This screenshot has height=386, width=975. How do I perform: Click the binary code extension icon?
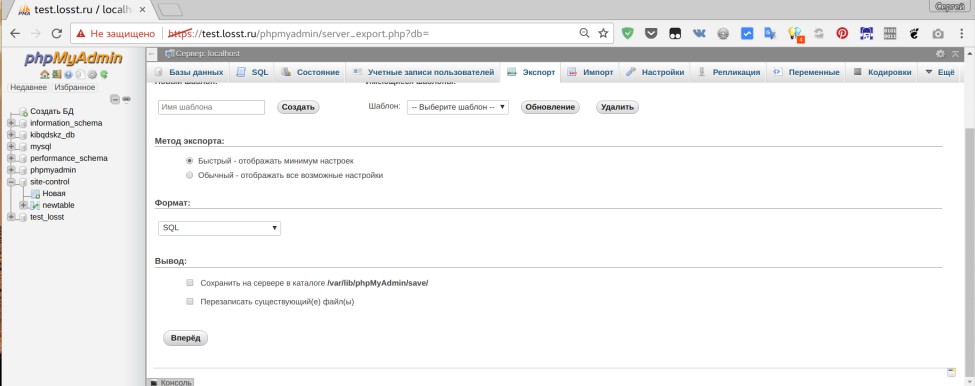(x=890, y=34)
